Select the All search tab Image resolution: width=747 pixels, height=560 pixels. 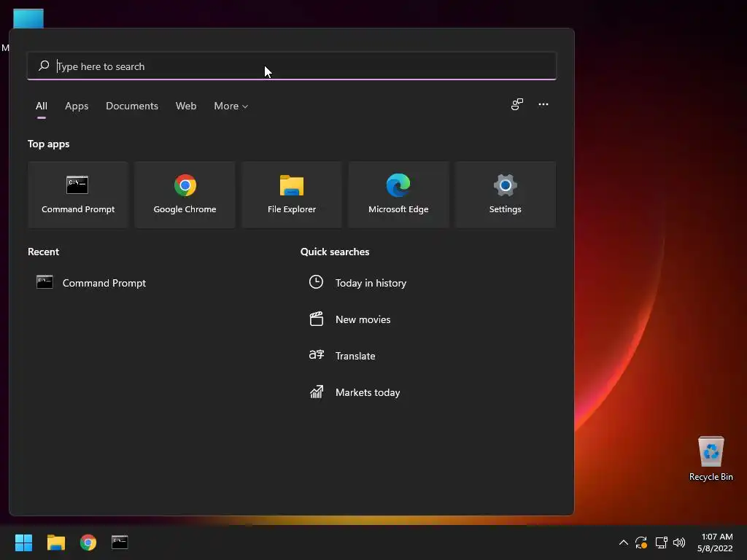42,106
